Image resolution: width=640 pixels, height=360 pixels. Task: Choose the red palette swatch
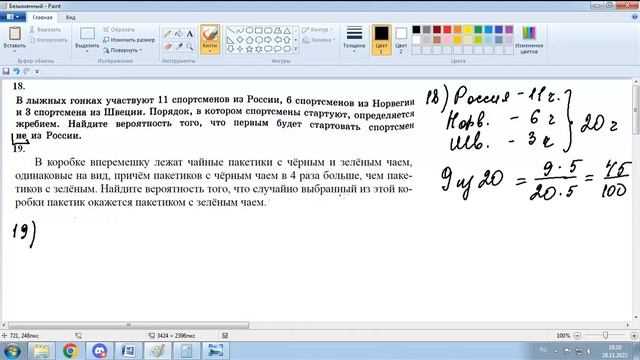[447, 29]
